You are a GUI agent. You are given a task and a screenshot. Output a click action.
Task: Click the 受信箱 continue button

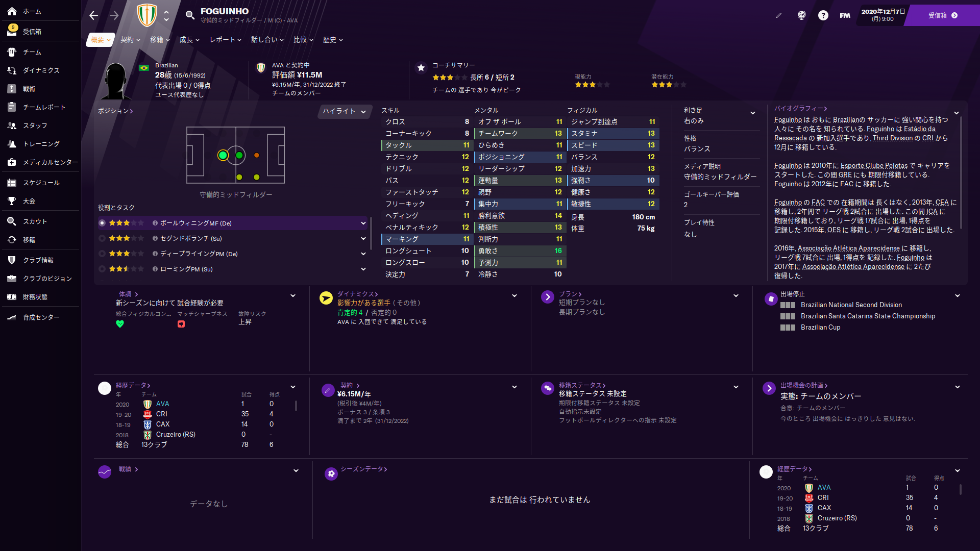tap(943, 15)
